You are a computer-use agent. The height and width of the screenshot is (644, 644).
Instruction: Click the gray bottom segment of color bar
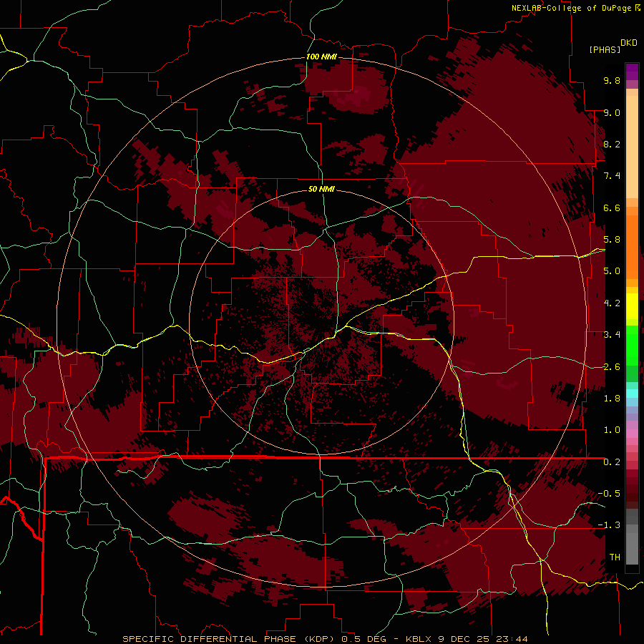click(632, 548)
